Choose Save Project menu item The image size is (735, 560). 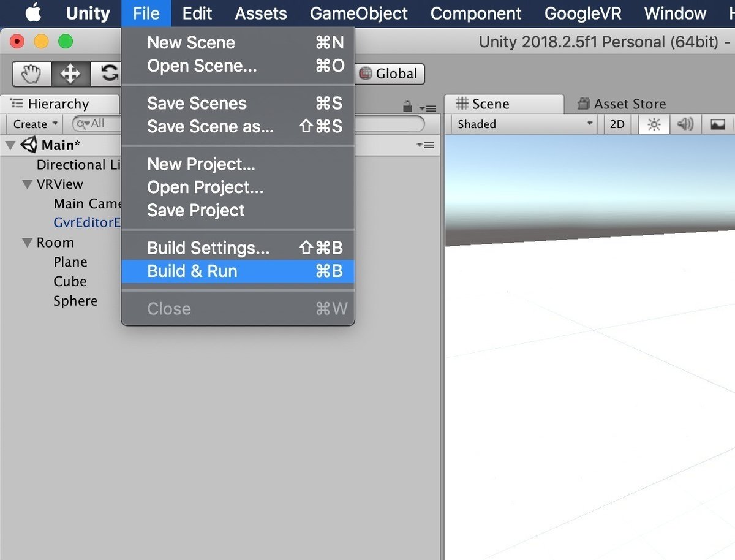tap(238, 210)
